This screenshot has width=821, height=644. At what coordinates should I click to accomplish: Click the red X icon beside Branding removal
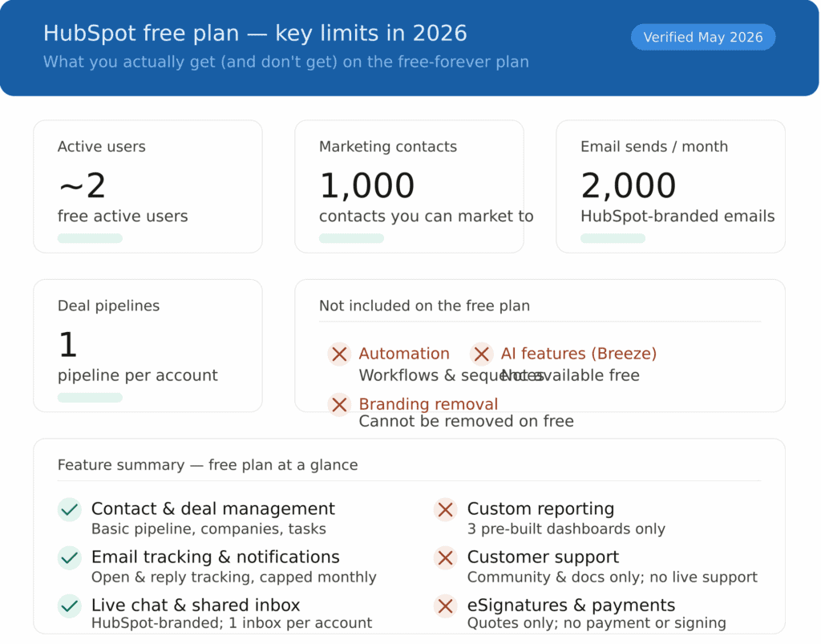coord(339,405)
